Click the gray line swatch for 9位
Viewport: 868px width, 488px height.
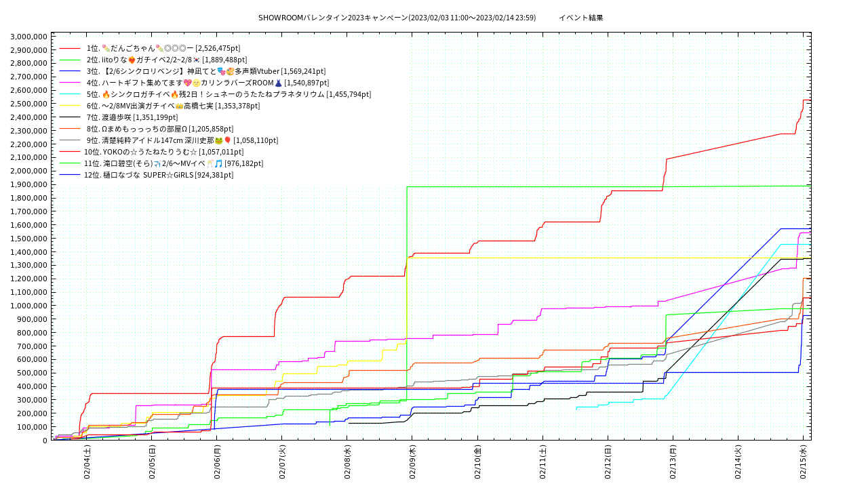(70, 140)
